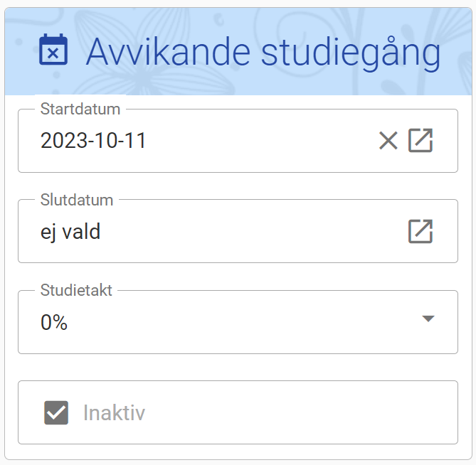Image resolution: width=476 pixels, height=465 pixels.
Task: Click the 'ej vald' text in Slutdatum
Action: 70,232
